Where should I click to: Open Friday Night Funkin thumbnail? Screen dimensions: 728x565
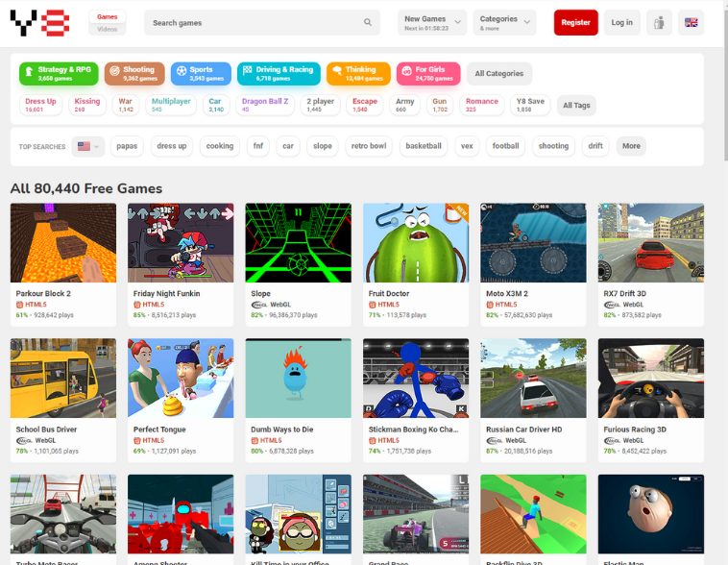coord(181,242)
